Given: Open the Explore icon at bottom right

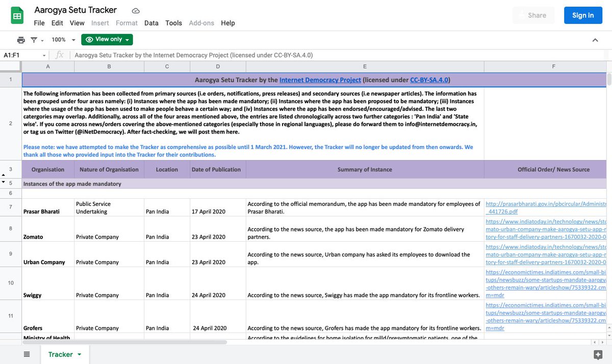Looking at the screenshot, I should click(x=598, y=354).
